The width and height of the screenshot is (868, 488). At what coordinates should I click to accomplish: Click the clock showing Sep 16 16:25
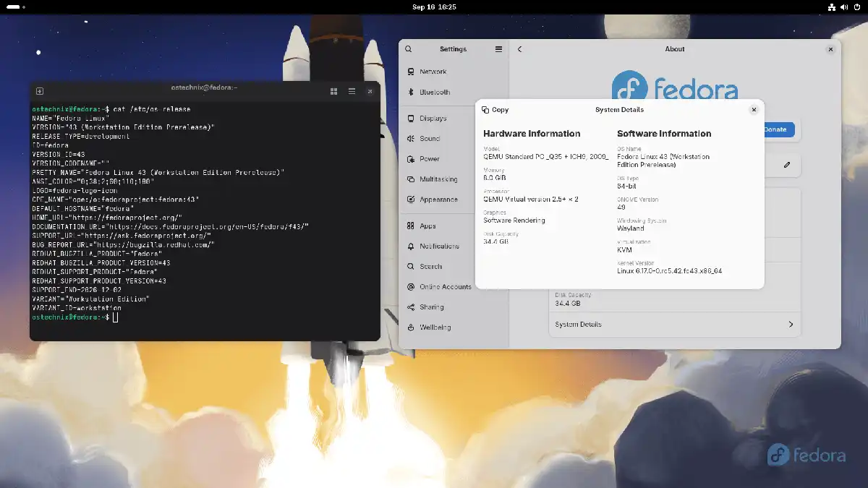434,7
